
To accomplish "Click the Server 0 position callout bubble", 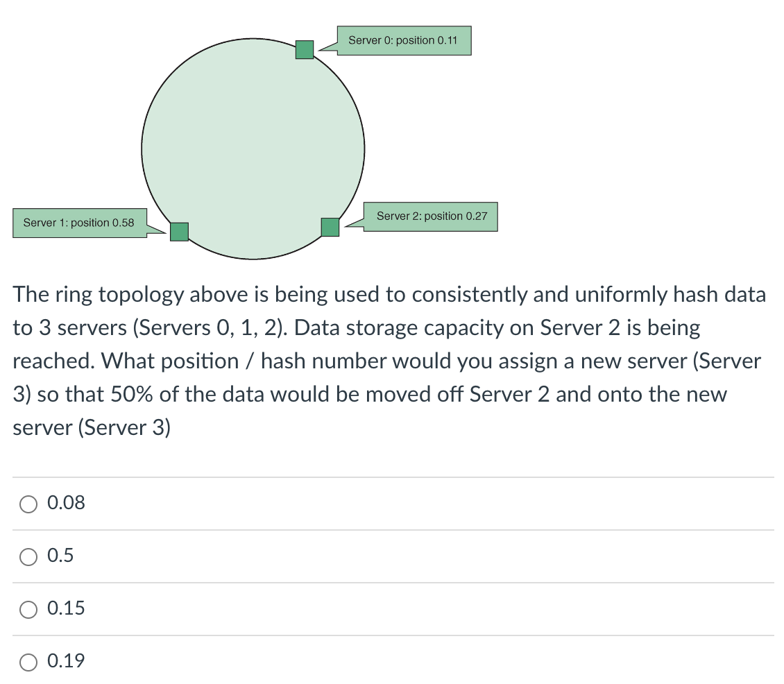I will tap(404, 40).
